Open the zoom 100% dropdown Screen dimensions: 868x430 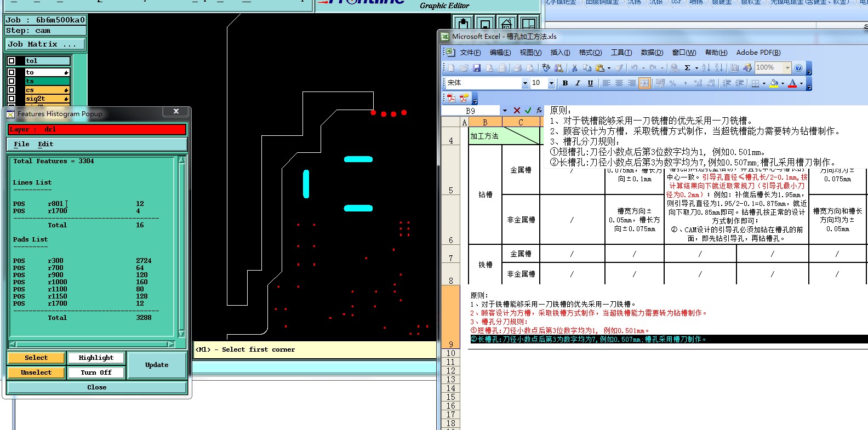tap(788, 68)
